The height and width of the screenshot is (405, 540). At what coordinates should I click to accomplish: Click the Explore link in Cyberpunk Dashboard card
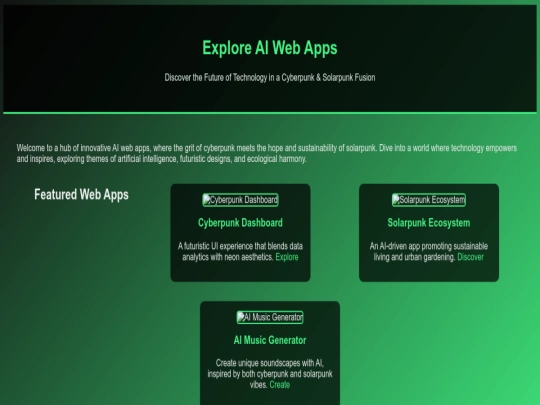click(x=287, y=257)
